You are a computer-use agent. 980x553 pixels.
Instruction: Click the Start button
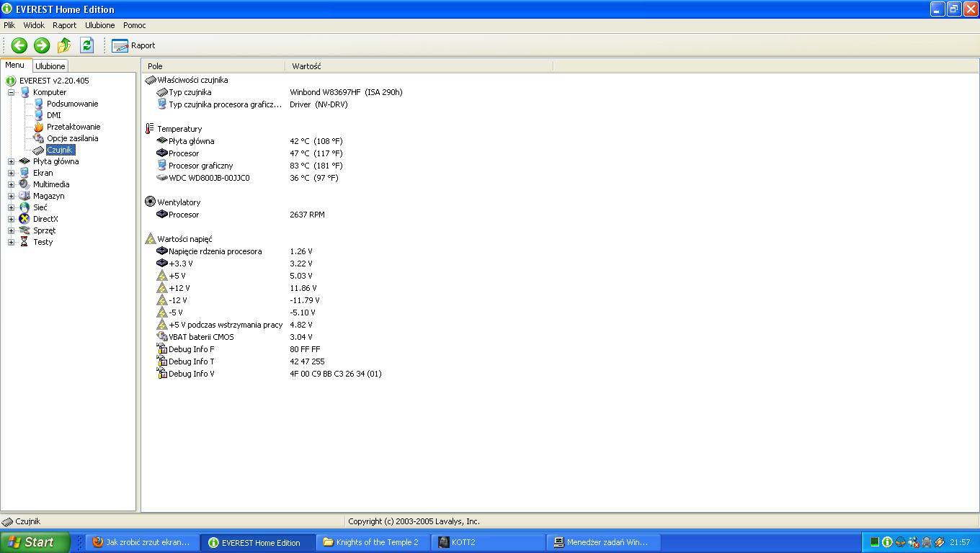[35, 542]
